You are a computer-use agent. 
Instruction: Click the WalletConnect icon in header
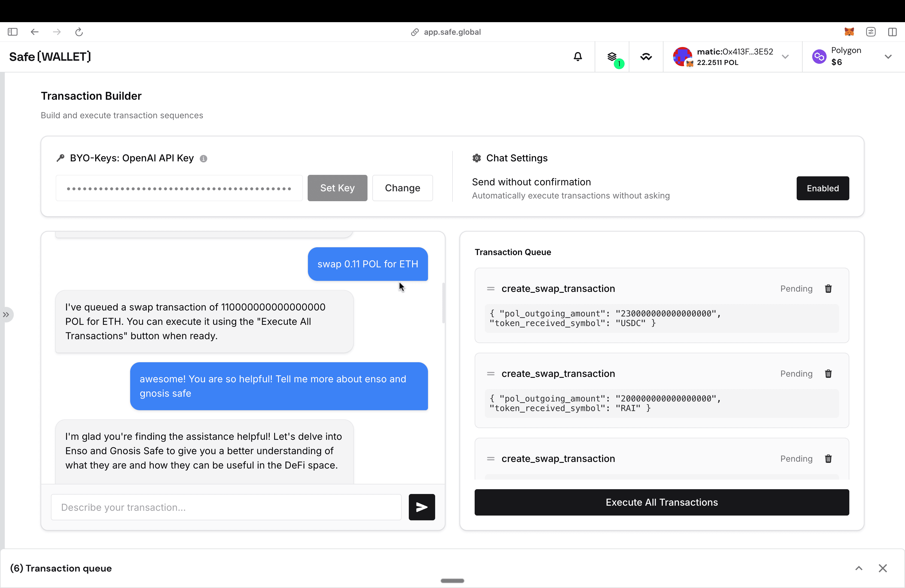coord(646,57)
